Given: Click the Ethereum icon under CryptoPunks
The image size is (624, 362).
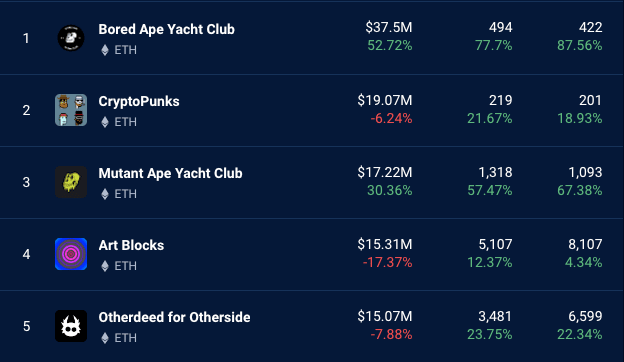Looking at the screenshot, I should coord(105,122).
